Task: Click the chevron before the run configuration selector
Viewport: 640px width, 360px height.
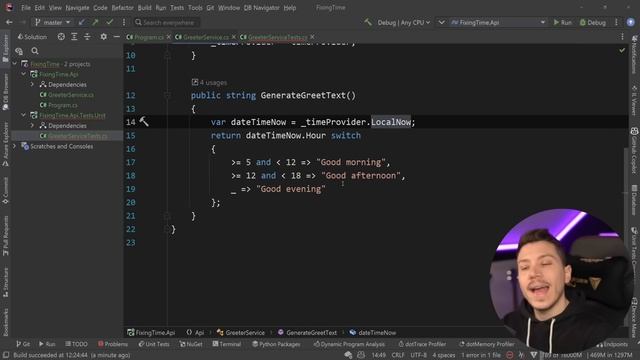Action: click(x=441, y=22)
